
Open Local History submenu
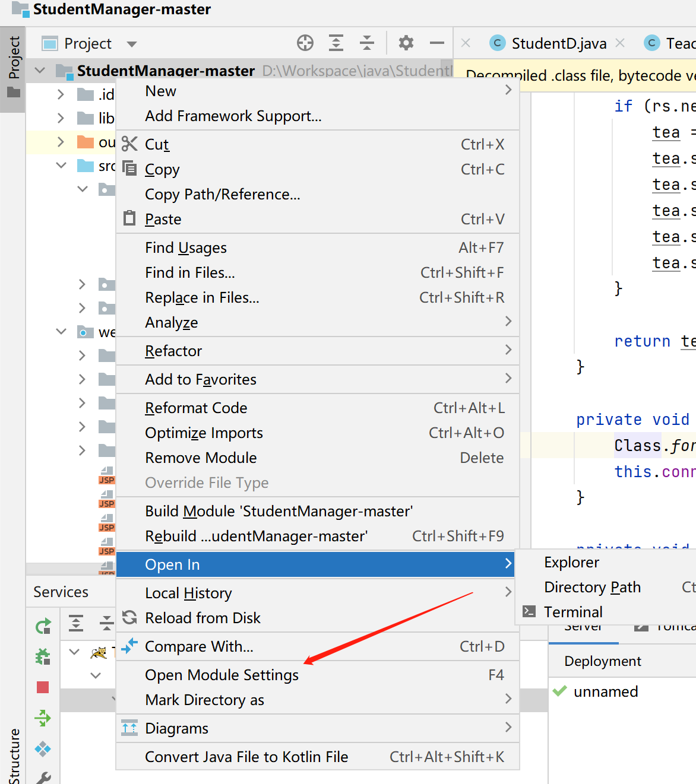(318, 593)
